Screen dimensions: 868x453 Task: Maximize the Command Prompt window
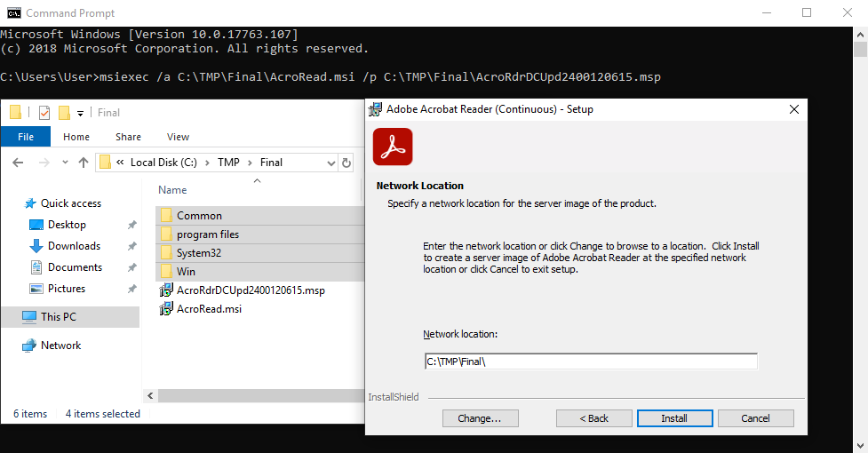(807, 12)
